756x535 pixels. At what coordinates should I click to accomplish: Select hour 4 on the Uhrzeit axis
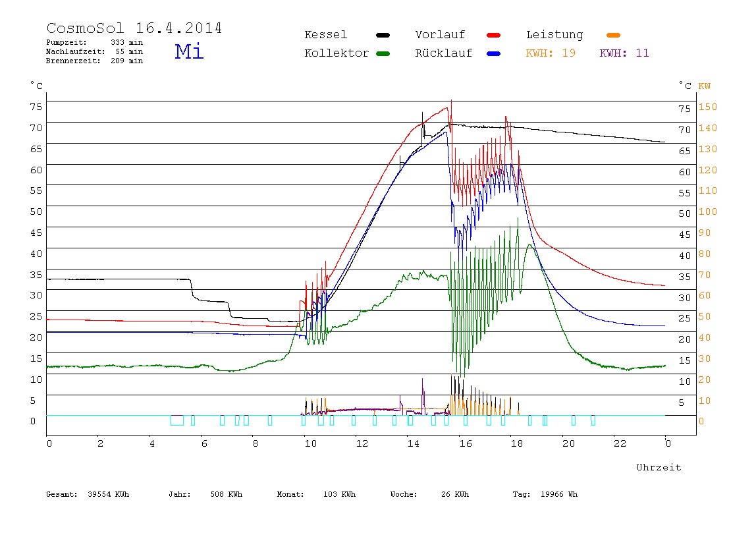[x=152, y=443]
